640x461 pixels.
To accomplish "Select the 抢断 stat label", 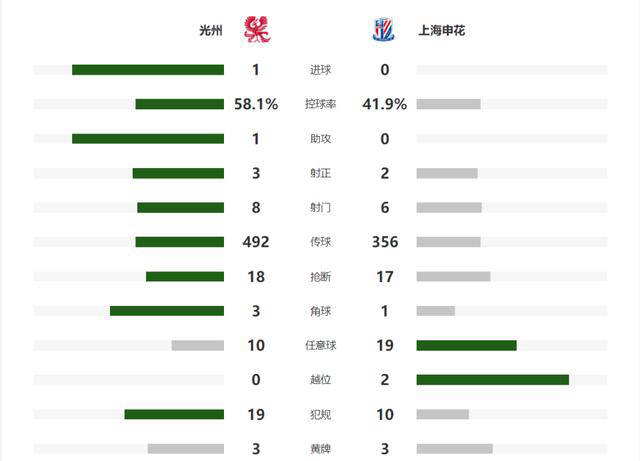I will (320, 277).
